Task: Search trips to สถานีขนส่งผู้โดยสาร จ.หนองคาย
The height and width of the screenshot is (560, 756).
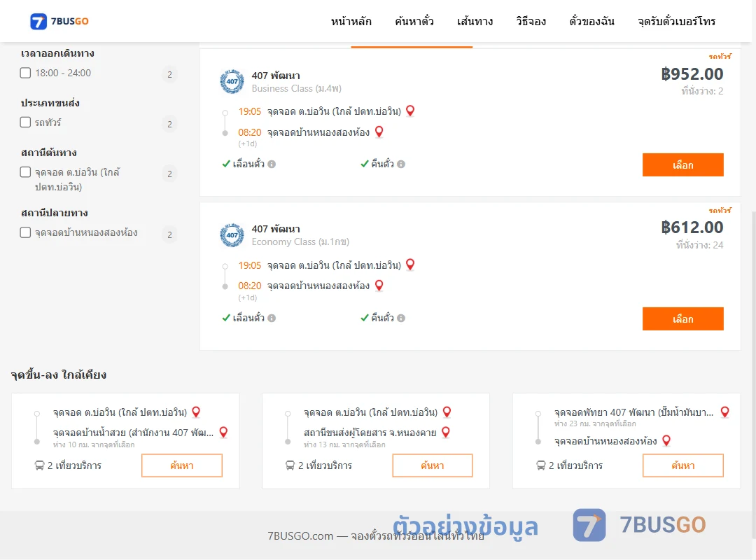Action: click(433, 465)
